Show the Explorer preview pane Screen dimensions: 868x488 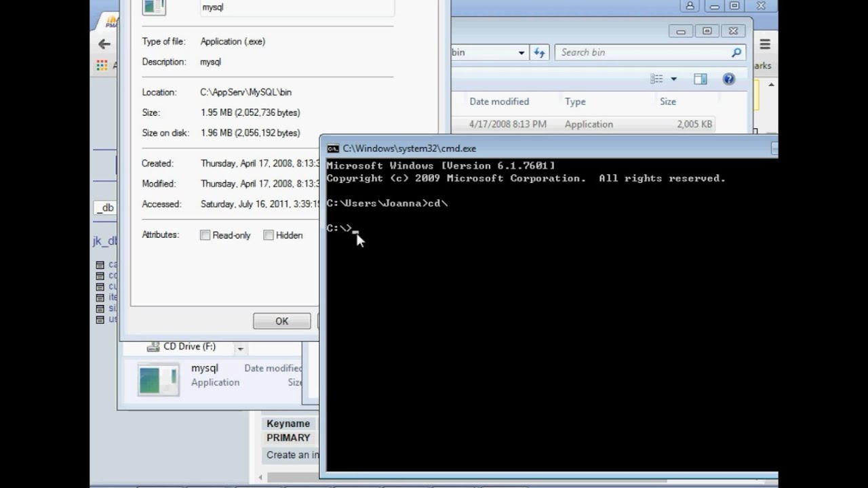tap(701, 79)
